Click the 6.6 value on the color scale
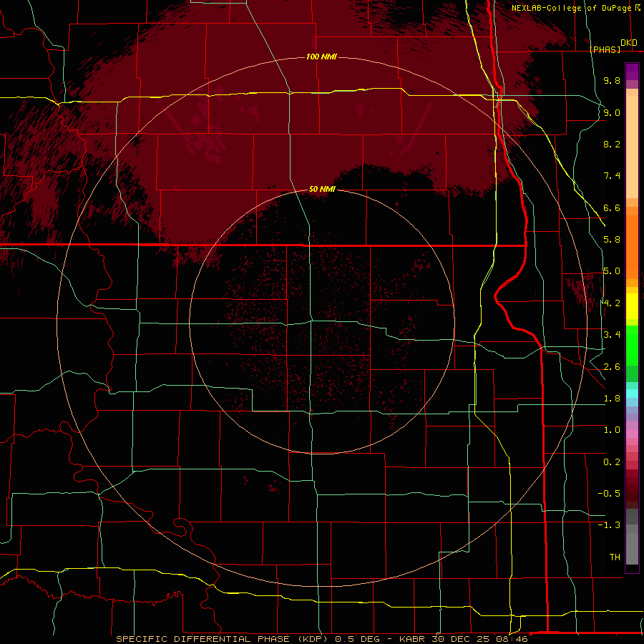The height and width of the screenshot is (644, 644). pos(612,208)
